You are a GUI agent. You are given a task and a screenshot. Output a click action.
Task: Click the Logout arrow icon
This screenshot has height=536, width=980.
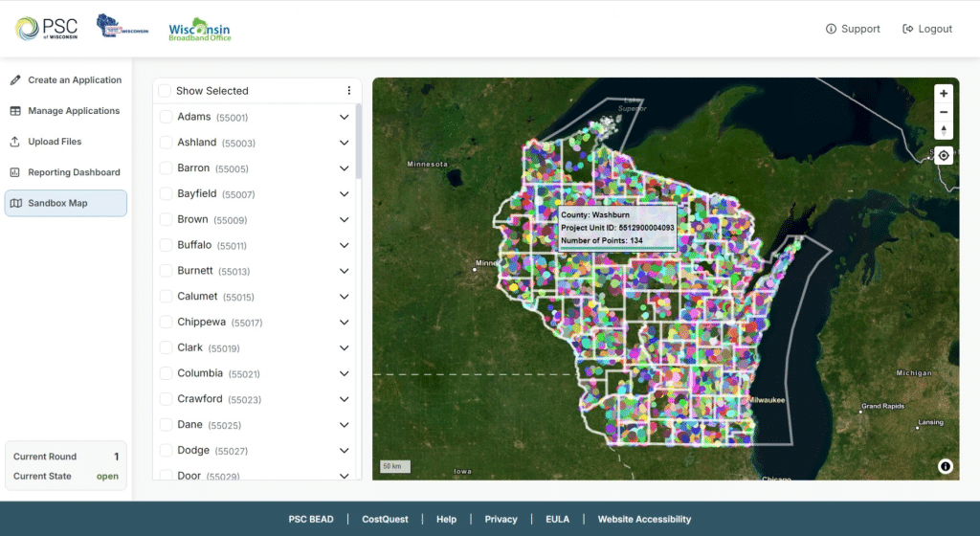tap(907, 29)
